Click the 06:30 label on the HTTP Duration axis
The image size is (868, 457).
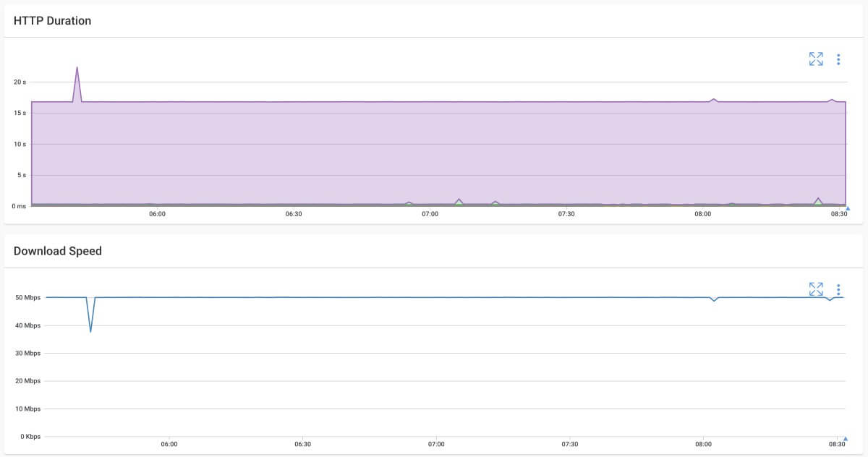(294, 214)
